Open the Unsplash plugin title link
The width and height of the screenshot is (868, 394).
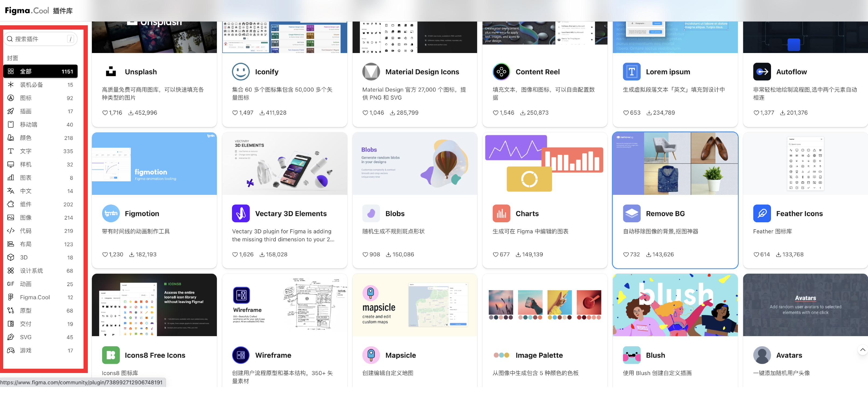click(x=141, y=72)
